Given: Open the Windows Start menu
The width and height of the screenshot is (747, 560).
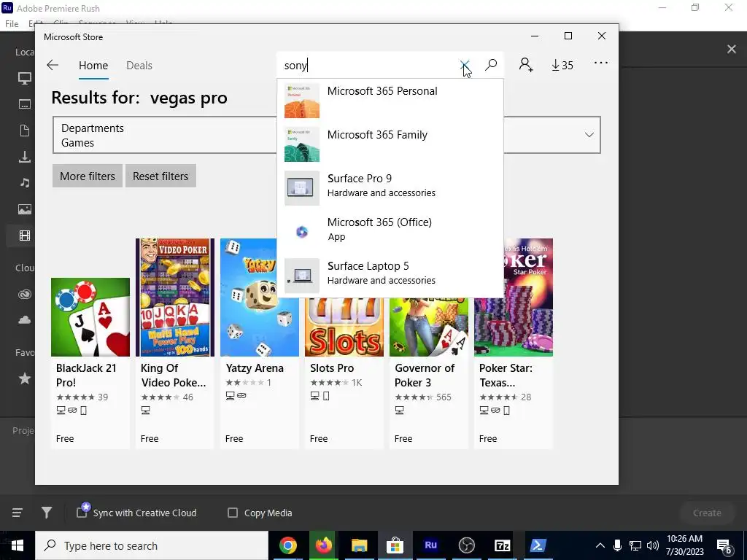Looking at the screenshot, I should tap(18, 545).
